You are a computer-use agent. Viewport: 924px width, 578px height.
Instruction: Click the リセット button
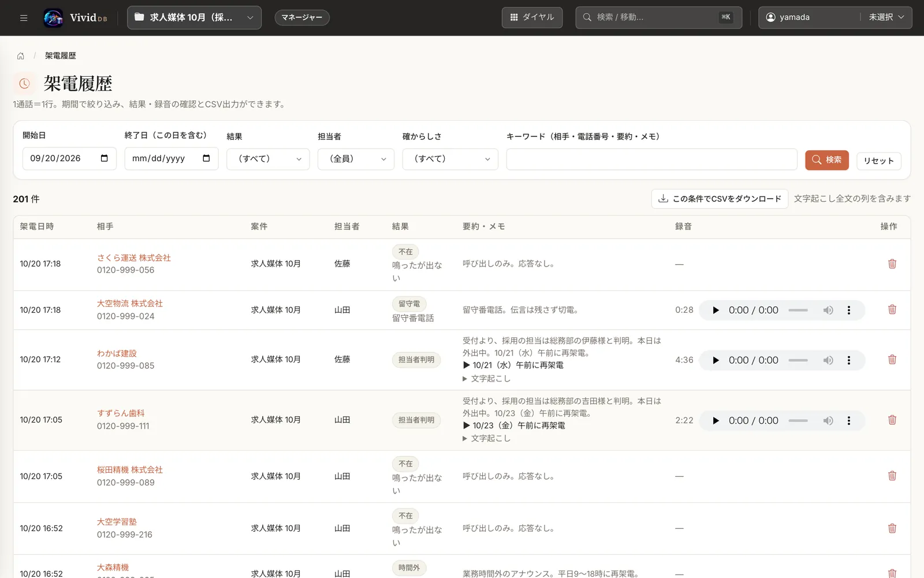(x=879, y=161)
